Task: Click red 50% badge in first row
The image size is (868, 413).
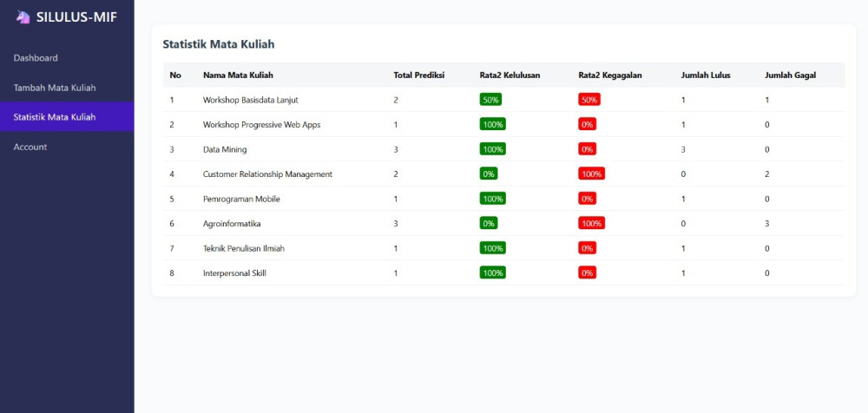Action: pyautogui.click(x=589, y=100)
